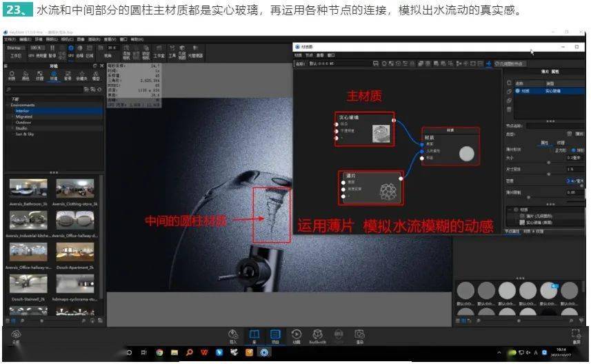Open the Render icon in bottom toolbar
The image size is (591, 364).
(359, 336)
